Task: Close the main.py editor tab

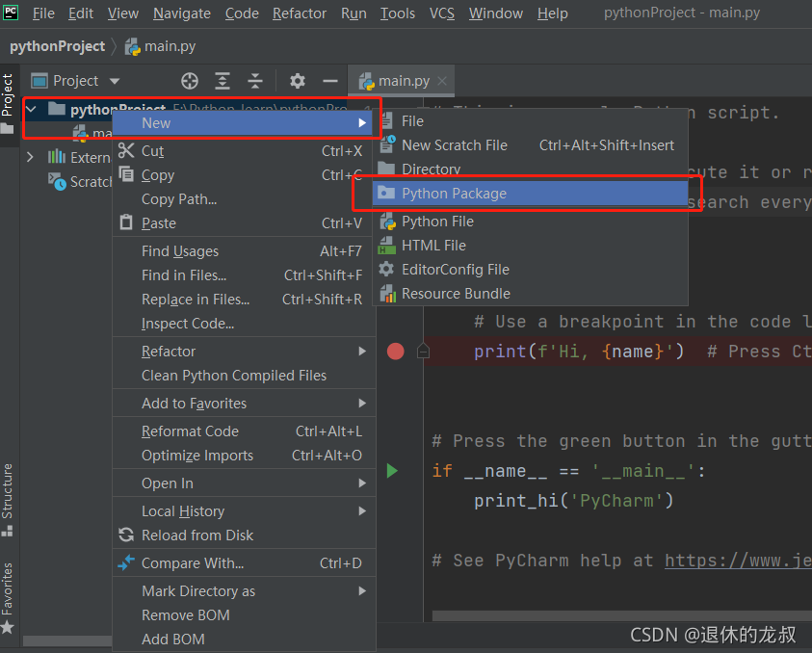Action: 442,81
